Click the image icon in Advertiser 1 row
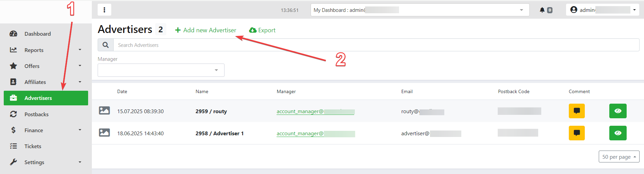644x174 pixels. [104, 133]
